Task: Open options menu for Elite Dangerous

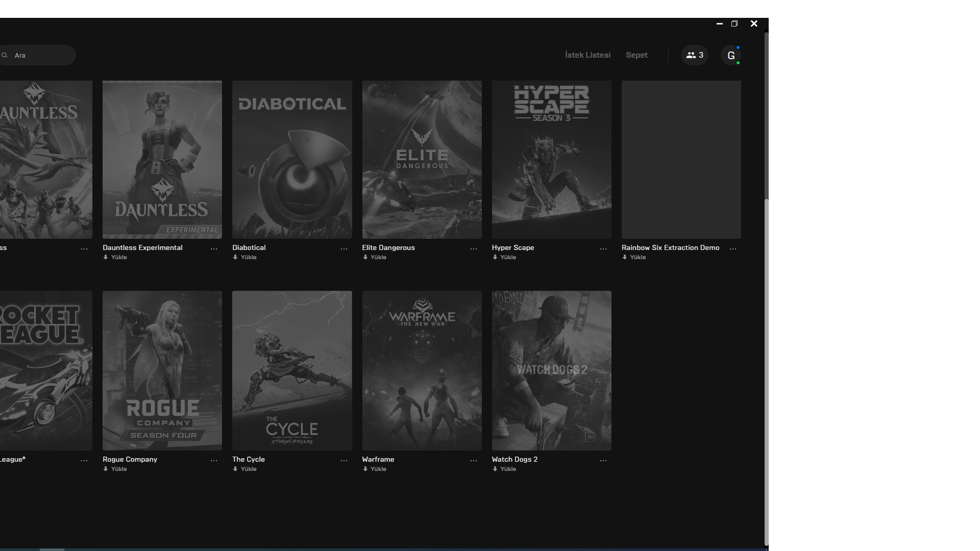Action: click(x=474, y=248)
